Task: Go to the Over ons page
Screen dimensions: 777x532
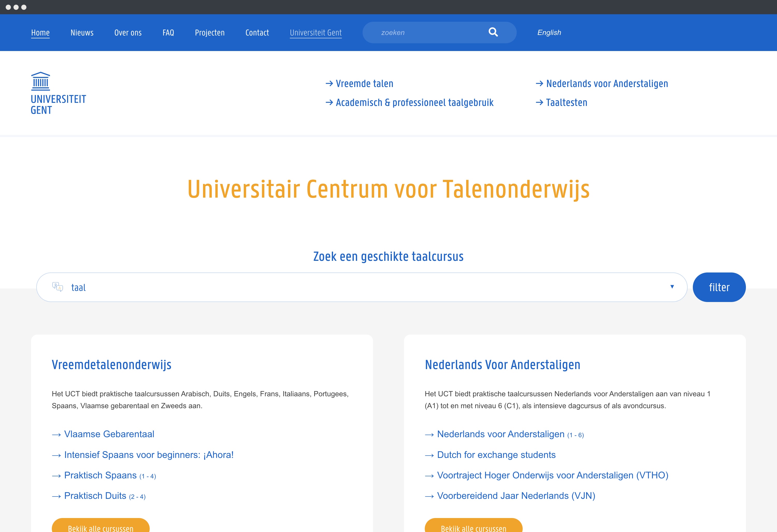Action: pos(128,33)
